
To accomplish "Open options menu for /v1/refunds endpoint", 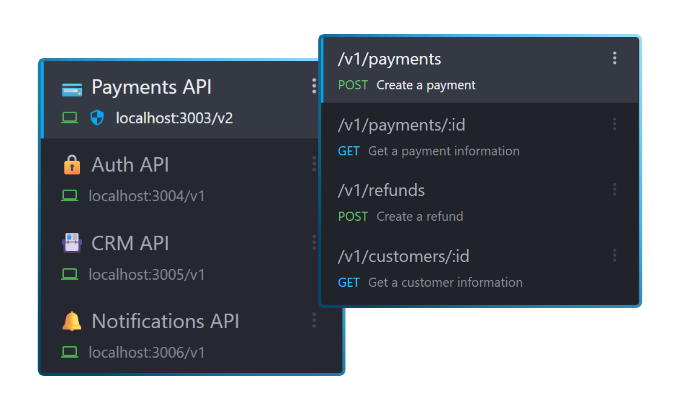I will 614,190.
